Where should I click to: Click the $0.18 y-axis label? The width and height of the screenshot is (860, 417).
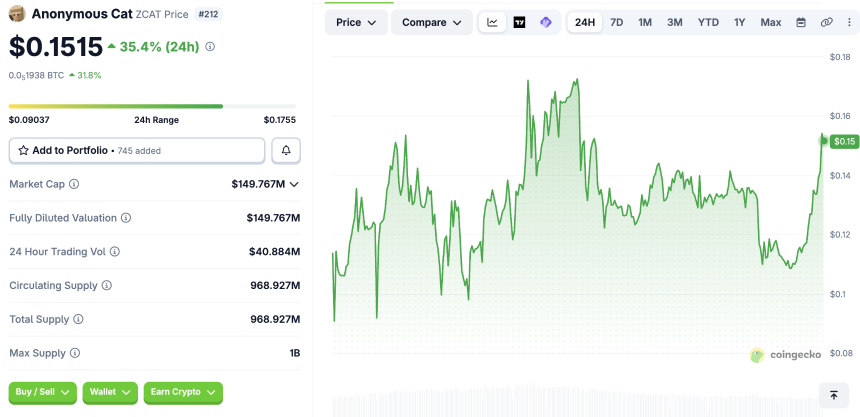(x=842, y=57)
